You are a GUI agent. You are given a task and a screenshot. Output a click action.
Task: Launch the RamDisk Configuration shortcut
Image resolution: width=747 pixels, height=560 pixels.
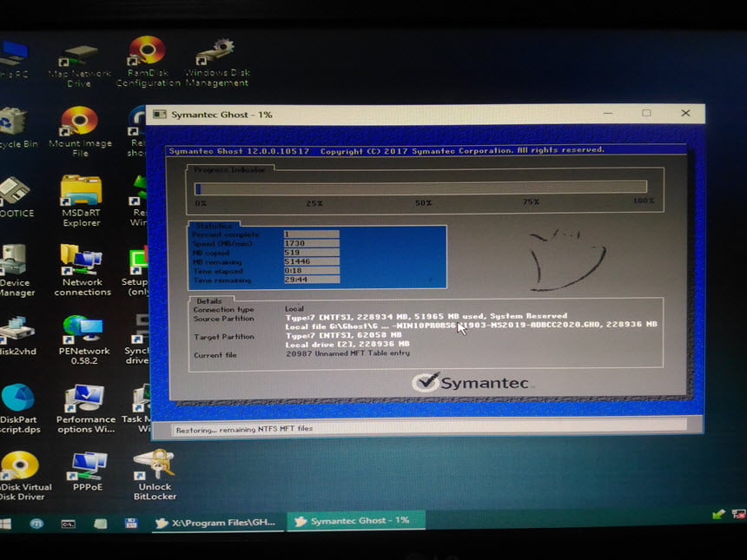click(148, 62)
